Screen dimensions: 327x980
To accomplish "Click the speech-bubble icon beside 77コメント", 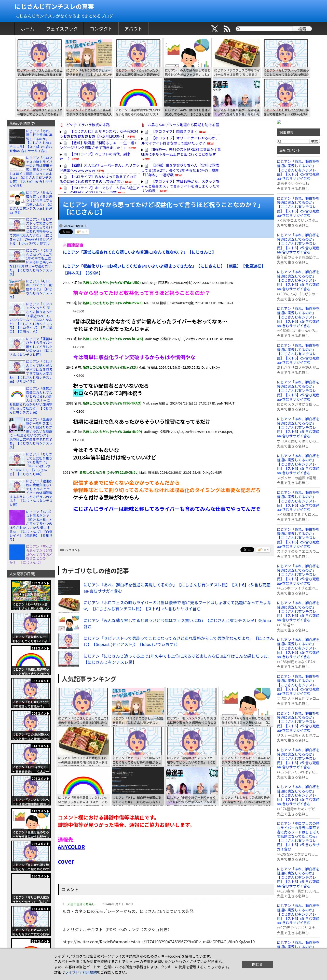I will (62, 550).
